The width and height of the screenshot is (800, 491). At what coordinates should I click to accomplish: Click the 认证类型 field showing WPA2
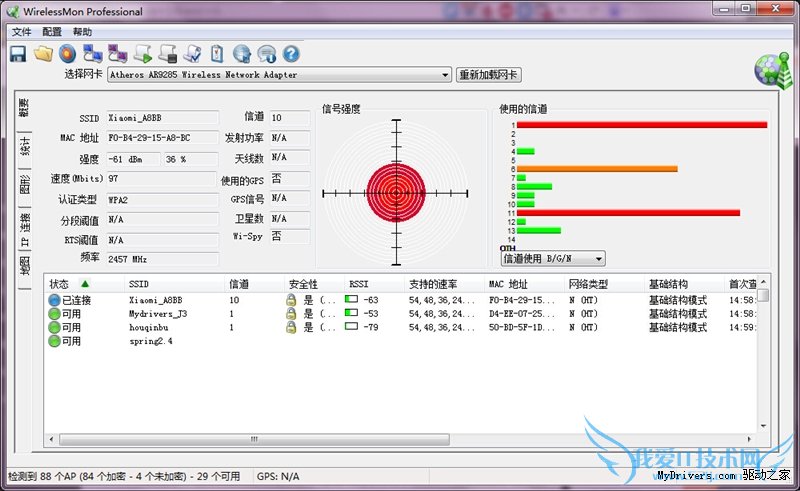pyautogui.click(x=162, y=200)
